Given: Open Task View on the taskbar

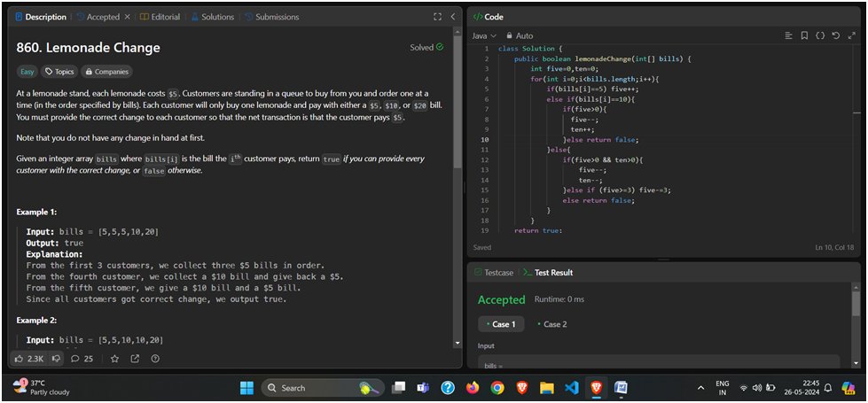Looking at the screenshot, I should pyautogui.click(x=398, y=388).
